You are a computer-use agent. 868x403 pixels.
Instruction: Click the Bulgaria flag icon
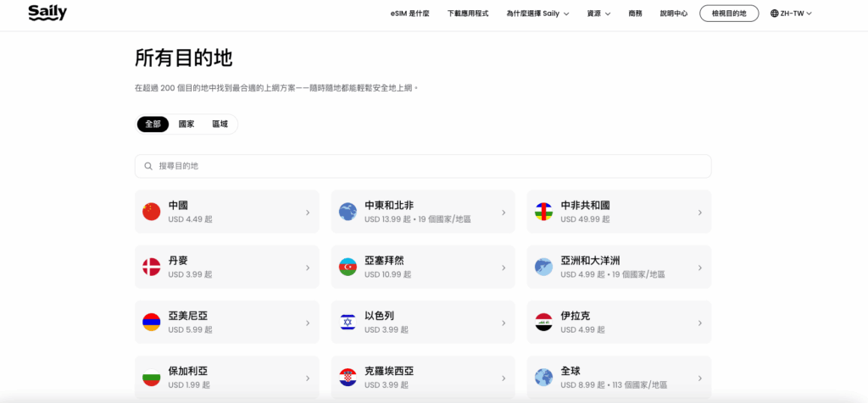point(151,378)
